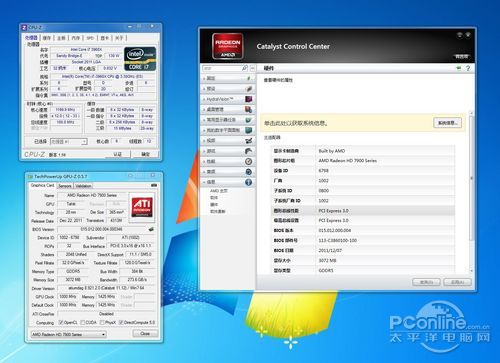Click the apply button at Catalyst bottom right
Image resolution: width=500 pixels, height=363 pixels.
point(457,282)
